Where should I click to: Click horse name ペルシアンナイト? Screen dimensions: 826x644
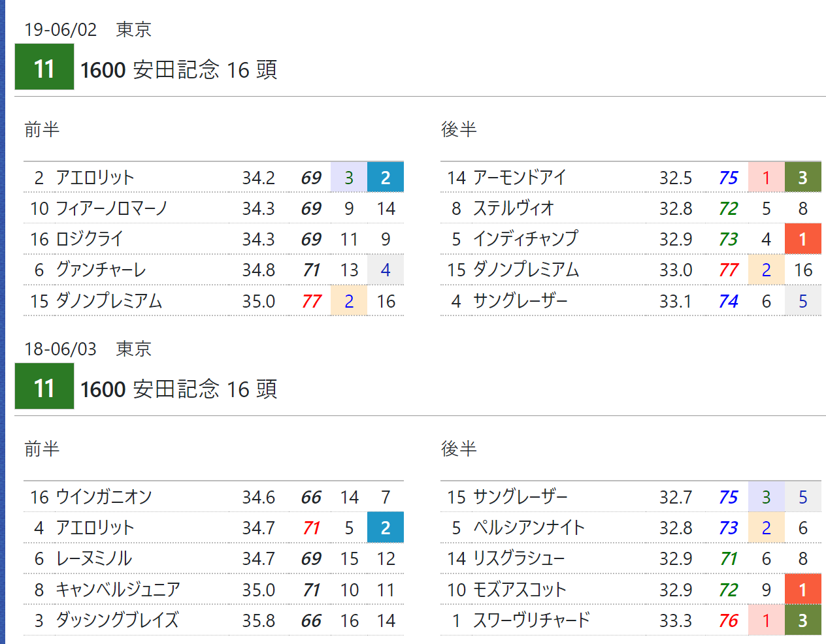(x=529, y=528)
